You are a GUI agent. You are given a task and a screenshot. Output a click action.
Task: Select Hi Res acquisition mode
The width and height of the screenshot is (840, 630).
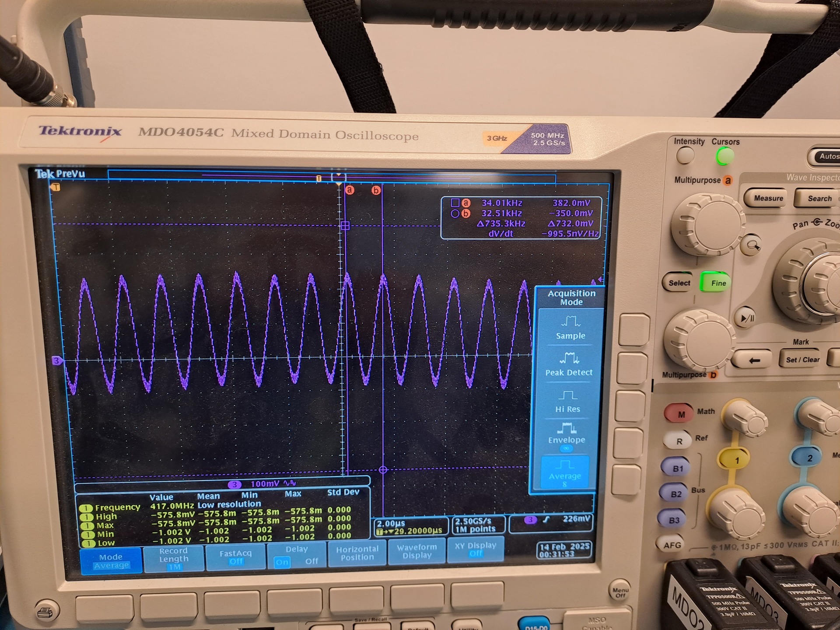(x=567, y=401)
